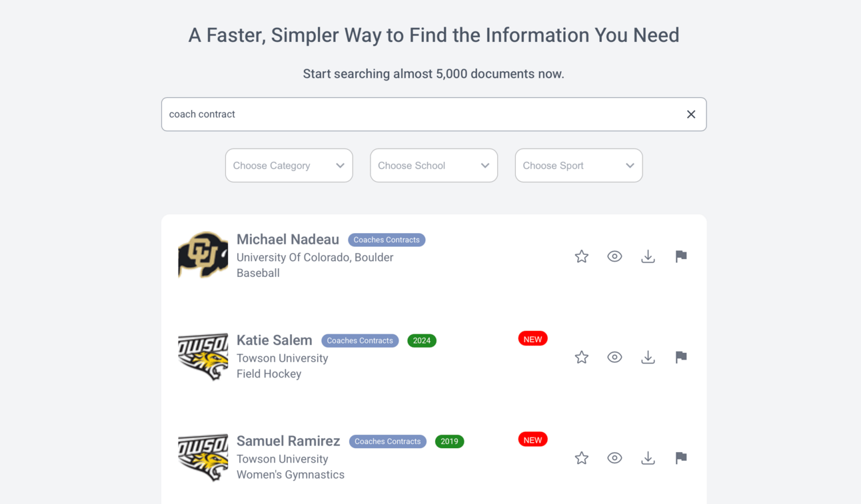Flag Michael Nadeau's contract entry
This screenshot has height=504, width=861.
point(681,256)
